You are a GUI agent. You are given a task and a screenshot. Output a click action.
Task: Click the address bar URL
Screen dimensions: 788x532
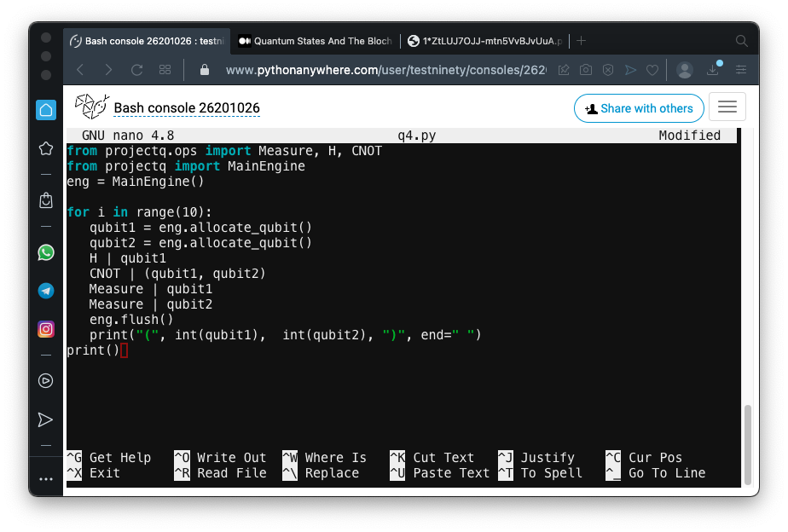(386, 70)
